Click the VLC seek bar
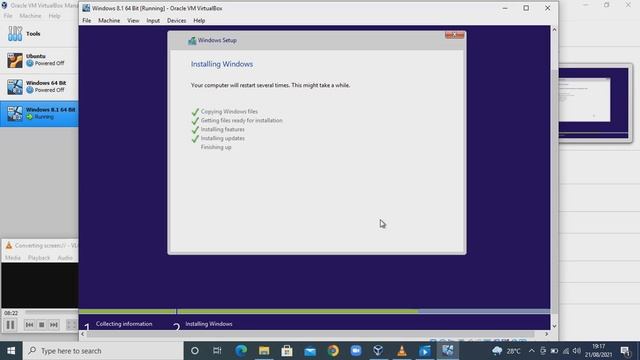640x360 pixels. [51, 313]
